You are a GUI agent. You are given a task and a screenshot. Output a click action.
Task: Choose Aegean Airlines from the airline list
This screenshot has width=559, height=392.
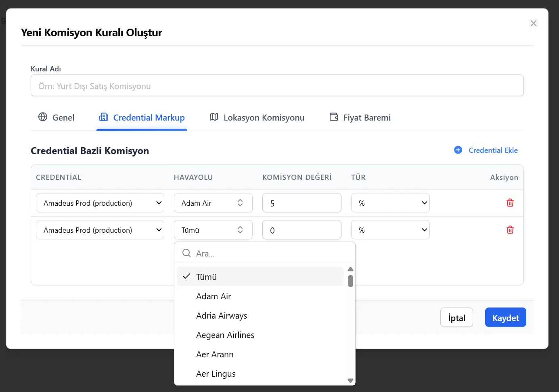[x=225, y=335]
